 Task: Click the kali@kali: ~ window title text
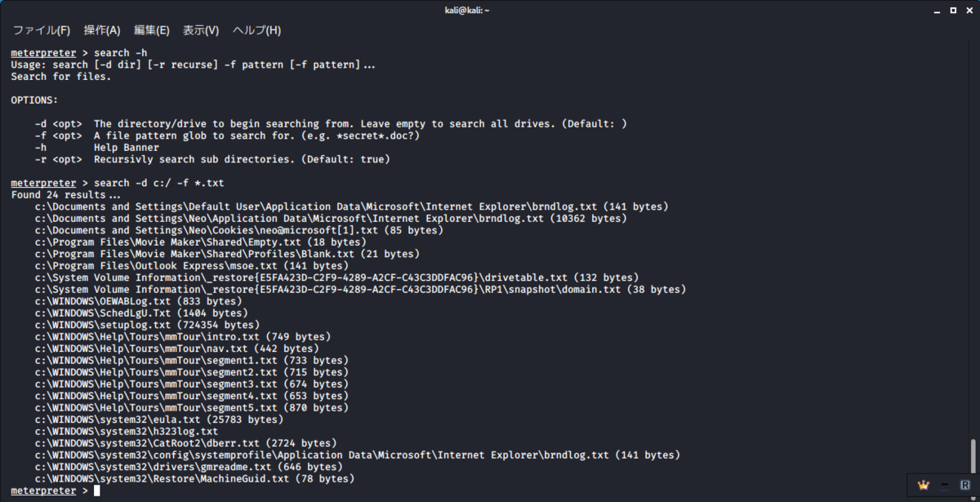490,10
